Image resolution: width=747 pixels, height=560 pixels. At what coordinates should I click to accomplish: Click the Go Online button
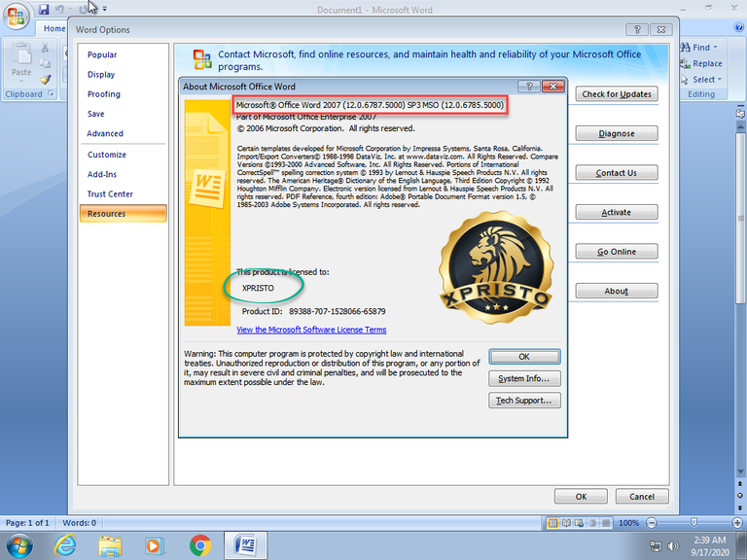[617, 252]
